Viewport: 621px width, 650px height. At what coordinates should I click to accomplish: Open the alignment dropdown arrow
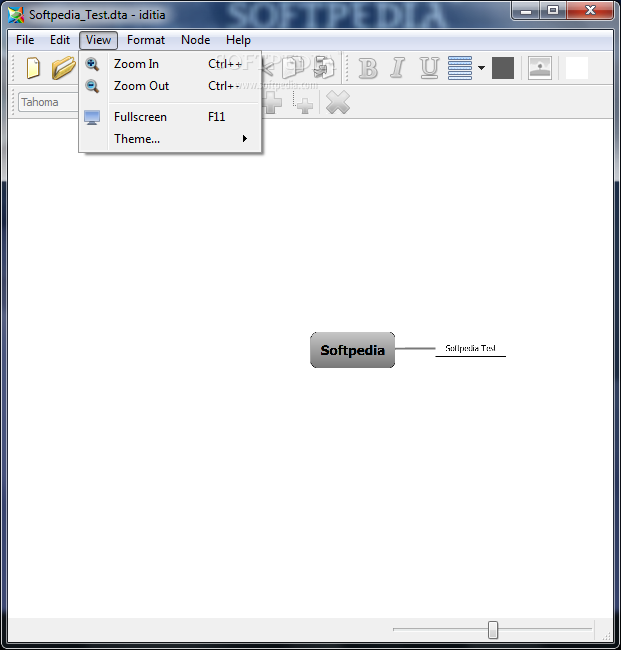coord(481,68)
